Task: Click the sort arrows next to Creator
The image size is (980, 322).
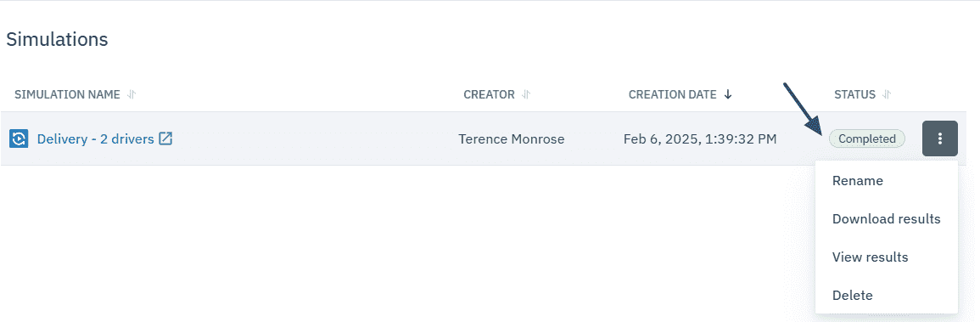Action: pyautogui.click(x=525, y=95)
